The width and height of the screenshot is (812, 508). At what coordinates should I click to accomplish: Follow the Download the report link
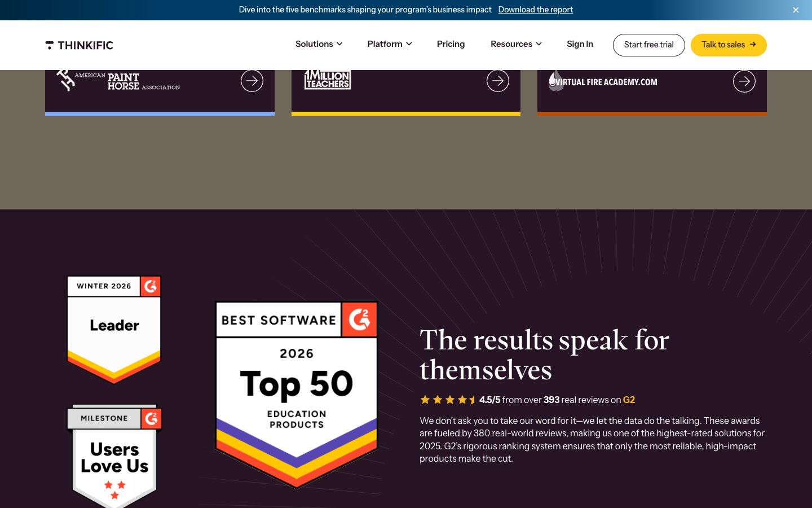click(535, 10)
